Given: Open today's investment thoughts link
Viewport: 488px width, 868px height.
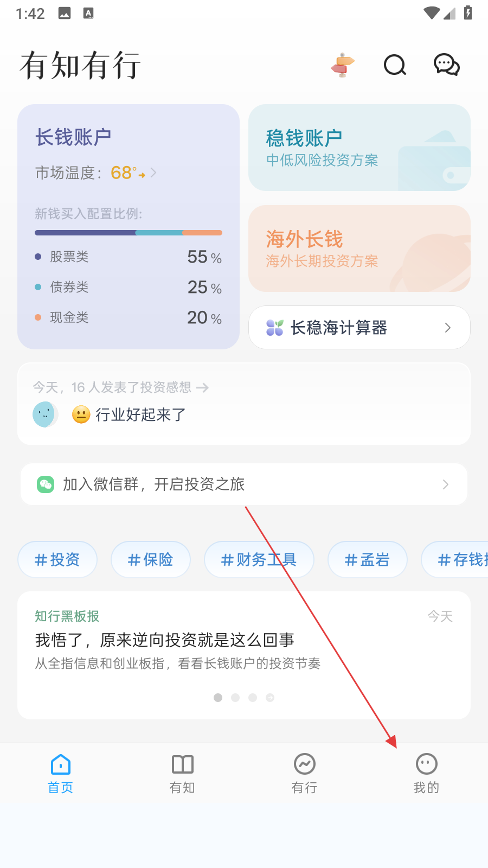Looking at the screenshot, I should (121, 387).
